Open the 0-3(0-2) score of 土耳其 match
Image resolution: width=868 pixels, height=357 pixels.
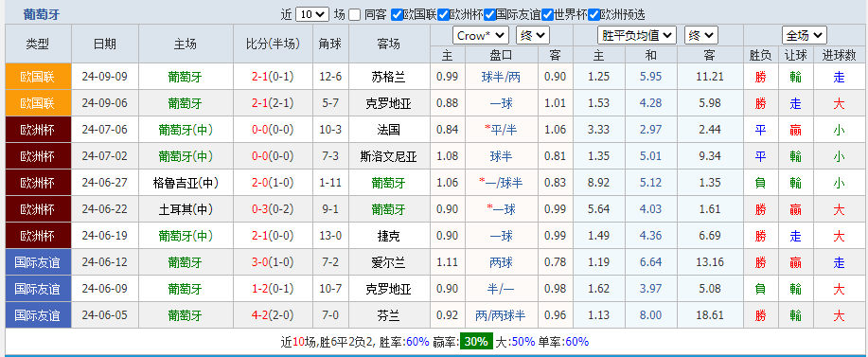point(273,210)
